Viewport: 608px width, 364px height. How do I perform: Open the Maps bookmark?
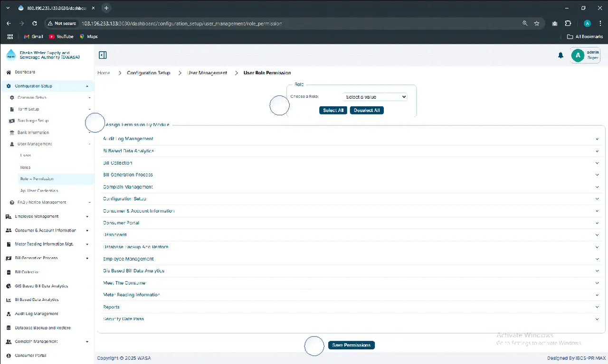88,37
